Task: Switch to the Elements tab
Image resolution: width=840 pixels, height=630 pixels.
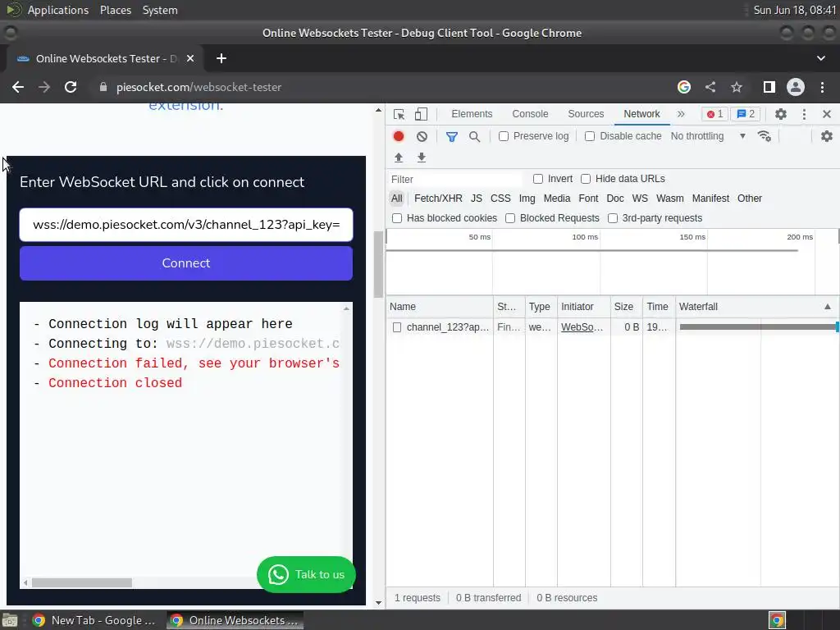Action: point(472,114)
